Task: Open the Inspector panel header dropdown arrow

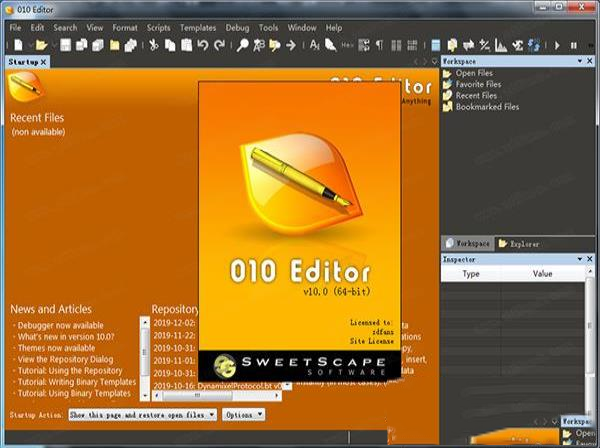Action: pos(580,259)
